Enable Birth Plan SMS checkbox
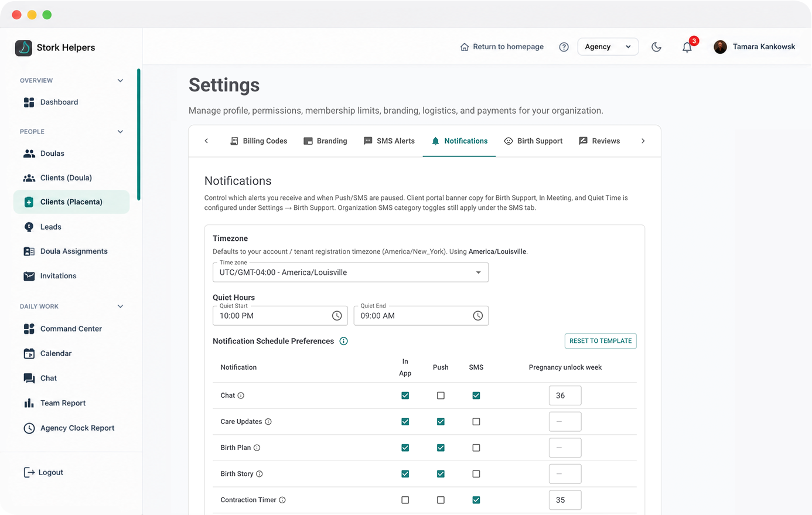This screenshot has width=812, height=515. [x=476, y=448]
